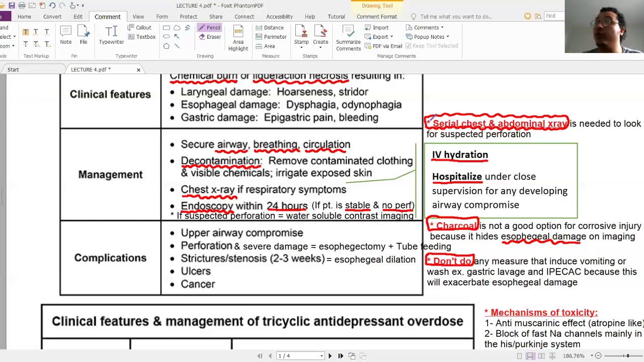
Task: Select the Arrow drawing tool
Action: [177, 37]
